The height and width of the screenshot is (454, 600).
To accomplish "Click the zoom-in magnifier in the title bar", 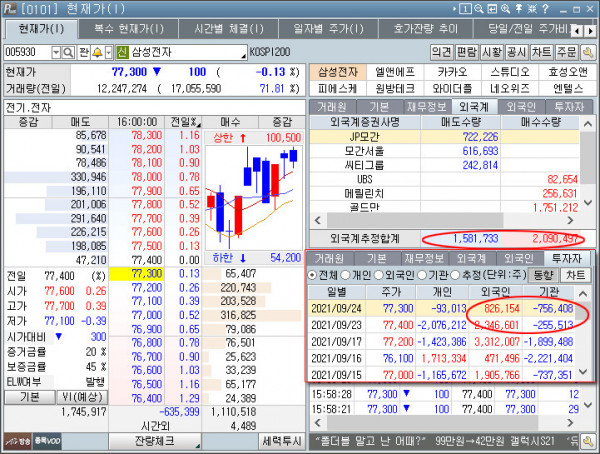I will click(x=505, y=9).
